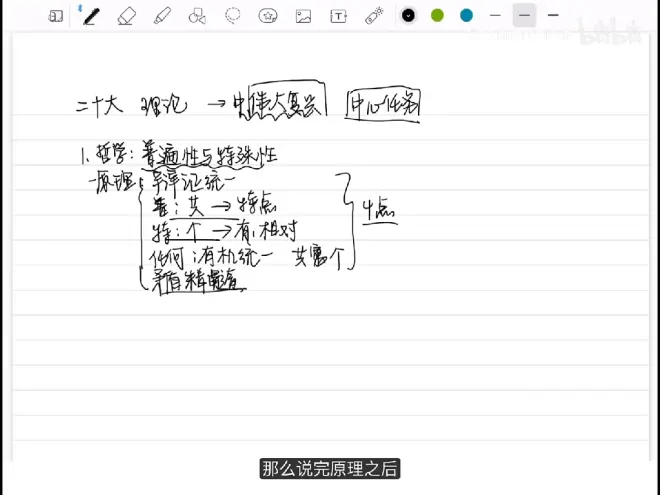Image resolution: width=660 pixels, height=495 pixels.
Task: Set the thickest stroke width
Action: pyautogui.click(x=553, y=15)
